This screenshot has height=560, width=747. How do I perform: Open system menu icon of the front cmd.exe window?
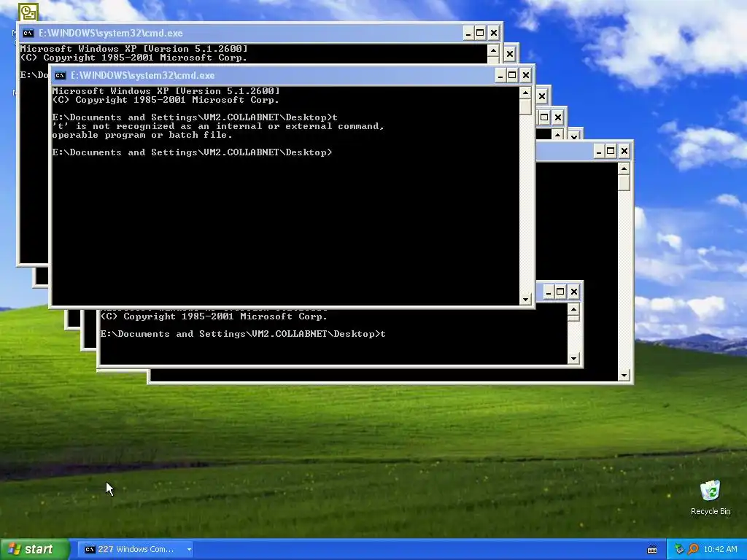click(60, 75)
